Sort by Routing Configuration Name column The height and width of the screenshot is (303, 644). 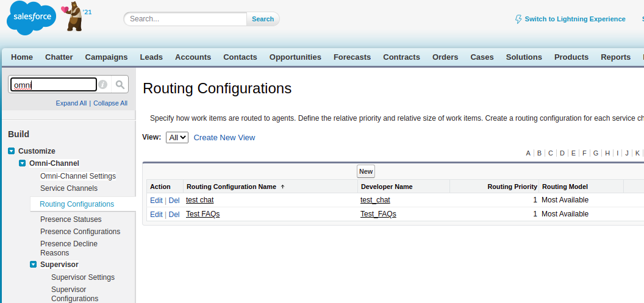(x=232, y=187)
